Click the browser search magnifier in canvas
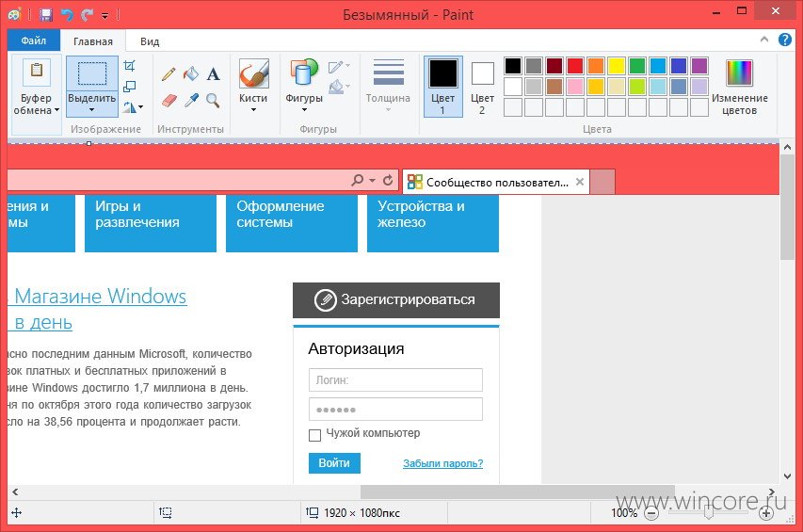 [357, 180]
